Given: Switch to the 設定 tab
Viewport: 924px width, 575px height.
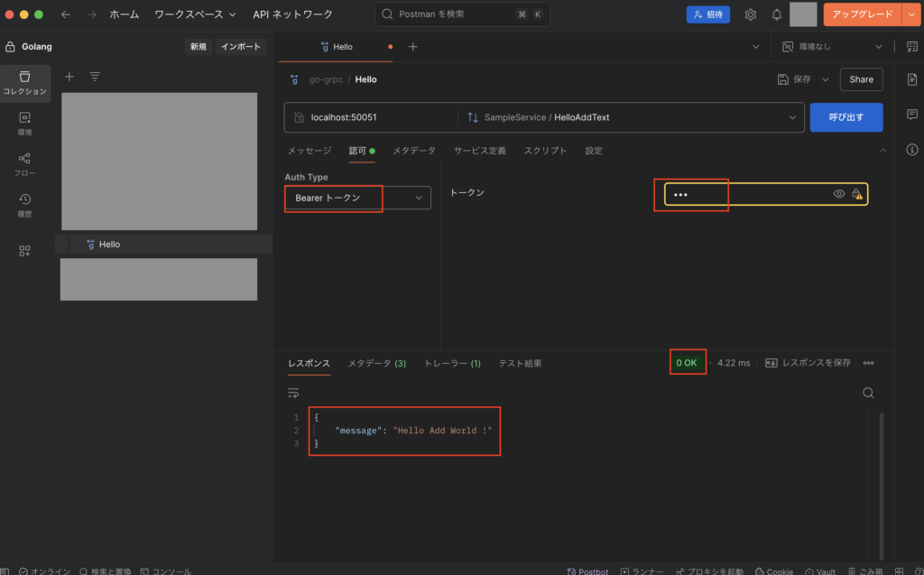Looking at the screenshot, I should 594,151.
